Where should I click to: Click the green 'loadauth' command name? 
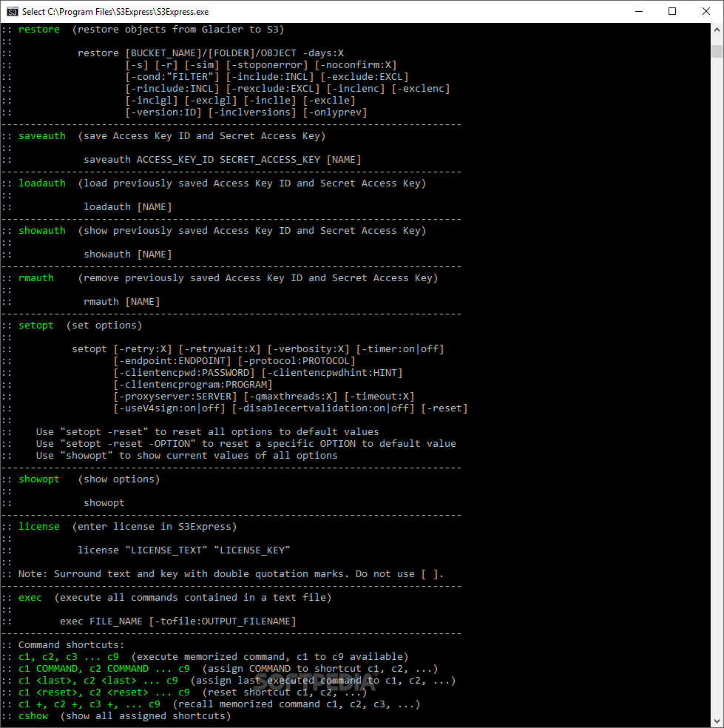(x=42, y=183)
